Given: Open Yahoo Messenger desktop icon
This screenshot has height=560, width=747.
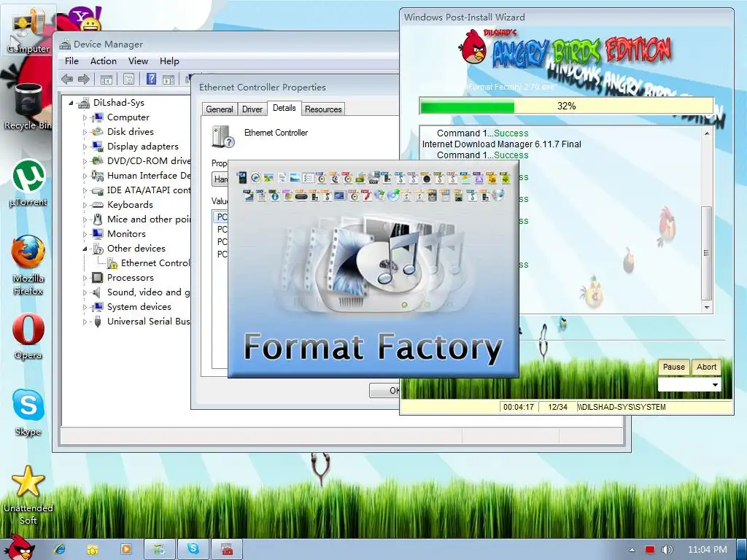Looking at the screenshot, I should point(85,19).
